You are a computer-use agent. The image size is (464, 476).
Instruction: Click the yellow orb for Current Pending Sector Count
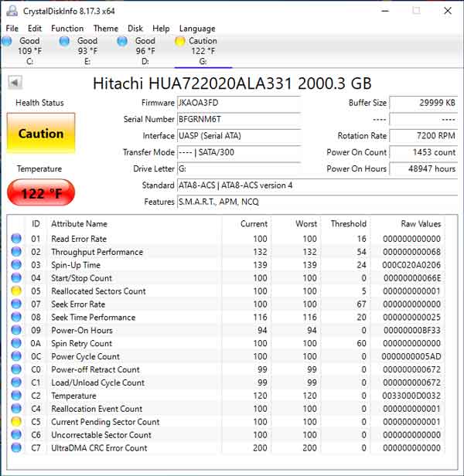pos(16,421)
